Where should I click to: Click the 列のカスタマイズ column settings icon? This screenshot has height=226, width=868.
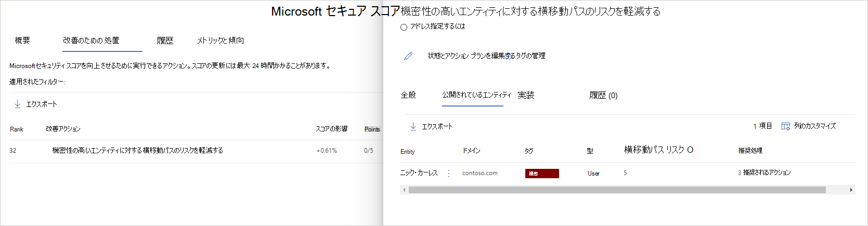785,126
